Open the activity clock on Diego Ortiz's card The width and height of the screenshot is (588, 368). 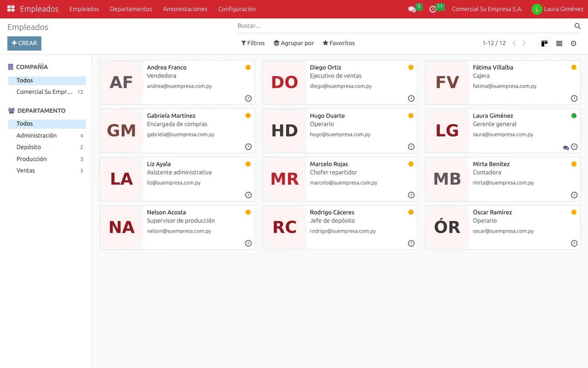coord(411,98)
